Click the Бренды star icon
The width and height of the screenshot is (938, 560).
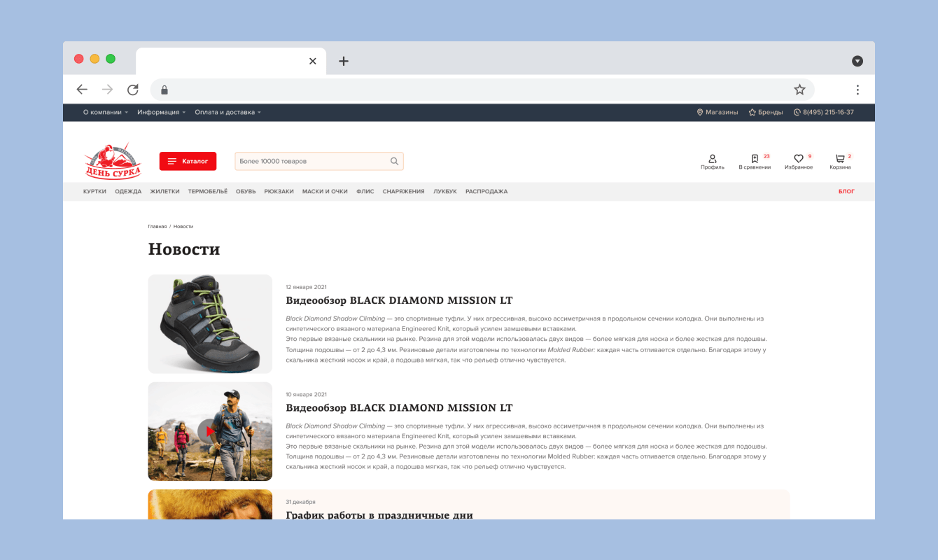coord(752,112)
